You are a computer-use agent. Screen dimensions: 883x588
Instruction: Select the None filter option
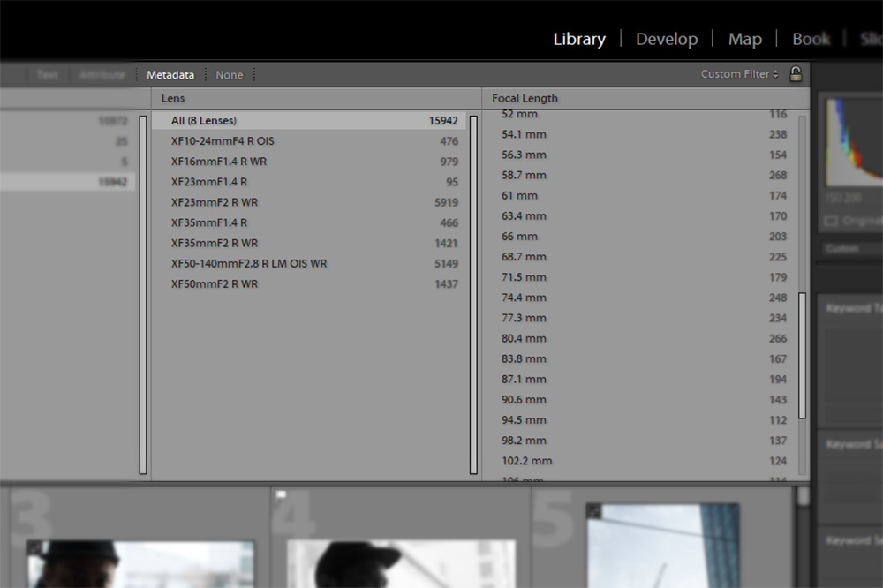tap(229, 75)
